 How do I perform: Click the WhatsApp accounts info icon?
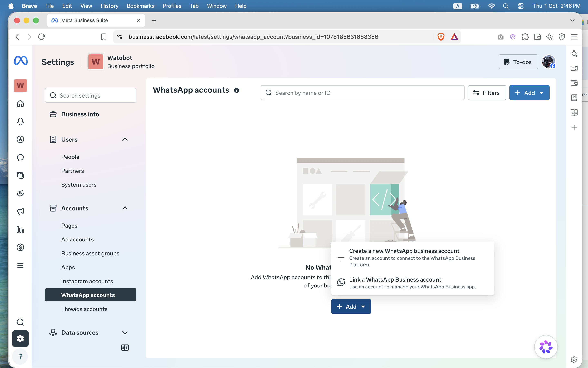[x=237, y=91]
